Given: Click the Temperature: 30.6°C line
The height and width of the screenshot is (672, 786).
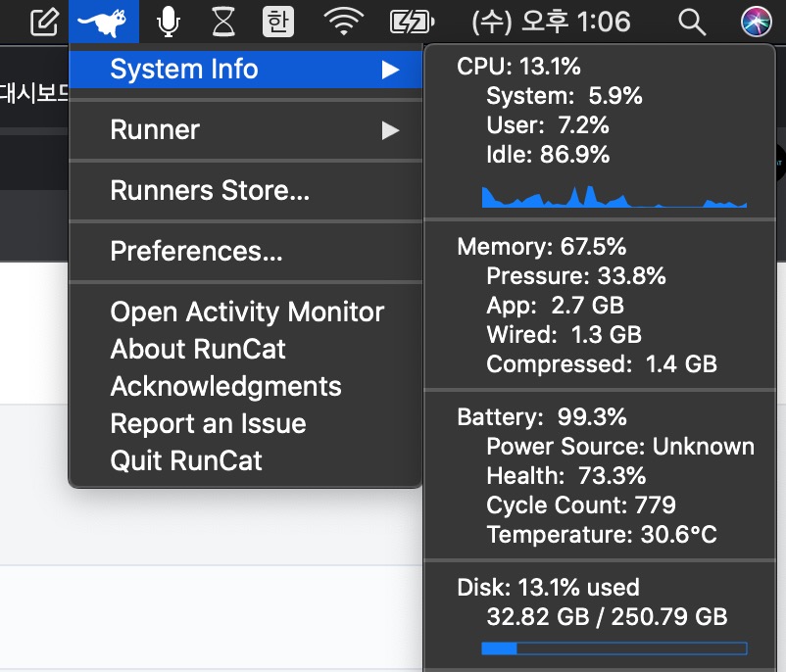Looking at the screenshot, I should (602, 535).
